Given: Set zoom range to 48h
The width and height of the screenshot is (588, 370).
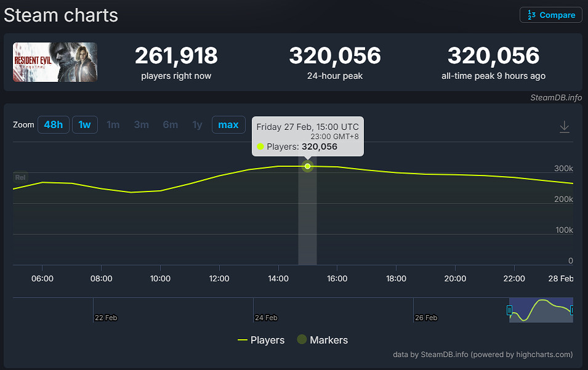Looking at the screenshot, I should pos(54,125).
